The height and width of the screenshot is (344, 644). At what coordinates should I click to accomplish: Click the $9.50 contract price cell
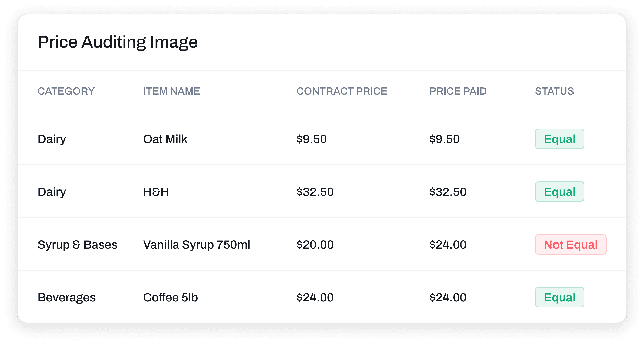click(312, 139)
